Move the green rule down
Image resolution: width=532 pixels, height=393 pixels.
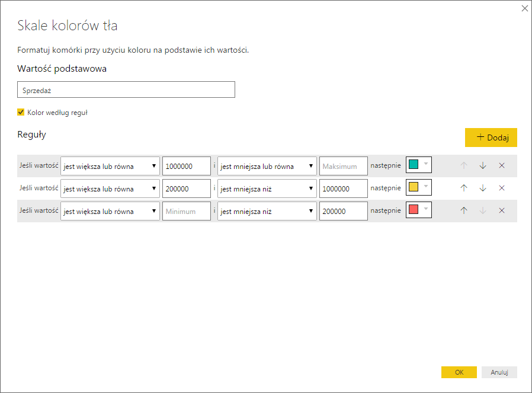[483, 165]
